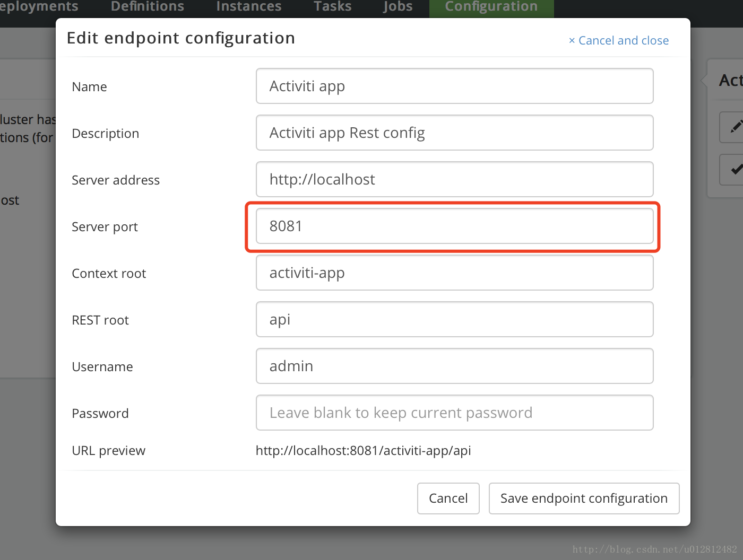Click Cancel and close link

[619, 40]
